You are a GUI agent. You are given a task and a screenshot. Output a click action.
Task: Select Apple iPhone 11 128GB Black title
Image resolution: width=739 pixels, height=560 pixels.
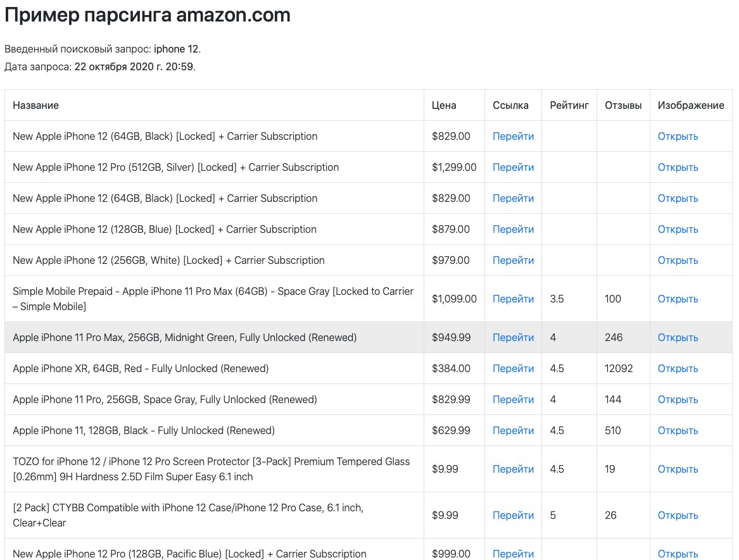pos(144,431)
